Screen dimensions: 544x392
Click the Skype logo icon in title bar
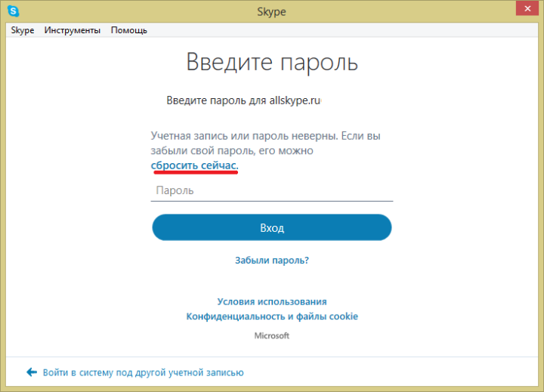(13, 11)
